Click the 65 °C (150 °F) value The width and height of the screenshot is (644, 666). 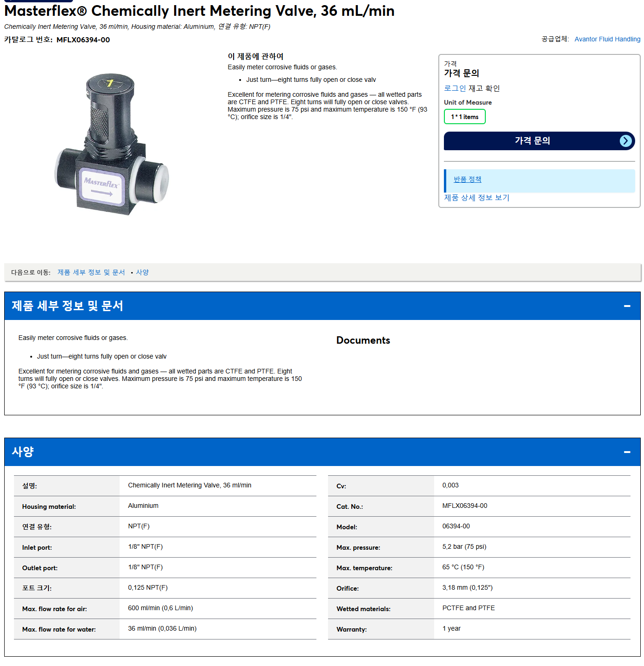(463, 567)
